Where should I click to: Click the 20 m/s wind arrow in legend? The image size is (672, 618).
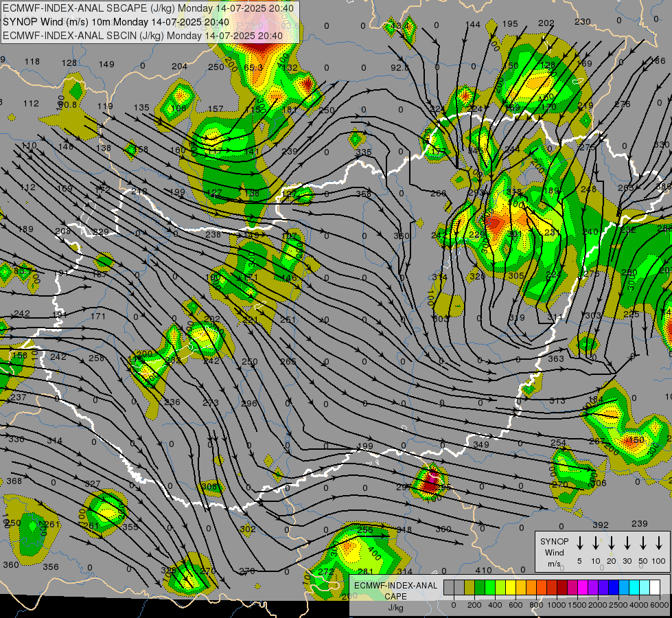tap(612, 543)
